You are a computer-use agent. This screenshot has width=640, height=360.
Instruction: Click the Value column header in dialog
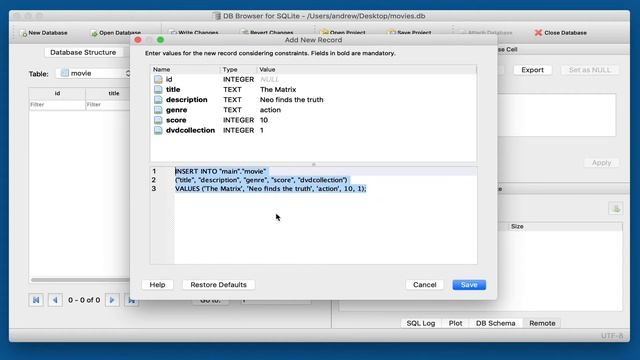367,69
